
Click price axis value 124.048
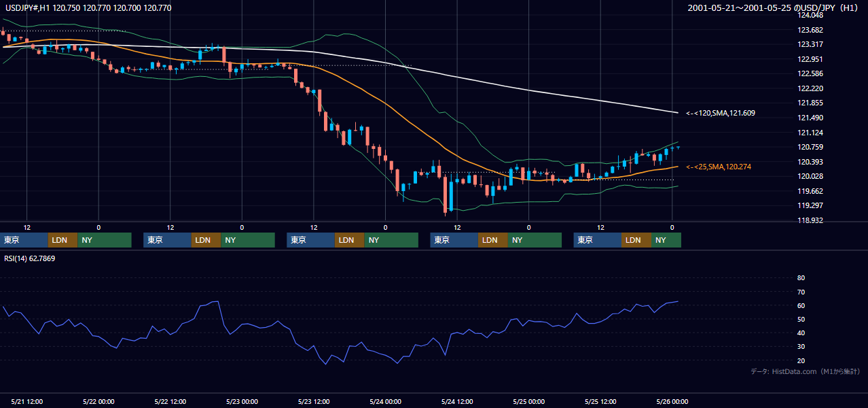(x=810, y=15)
